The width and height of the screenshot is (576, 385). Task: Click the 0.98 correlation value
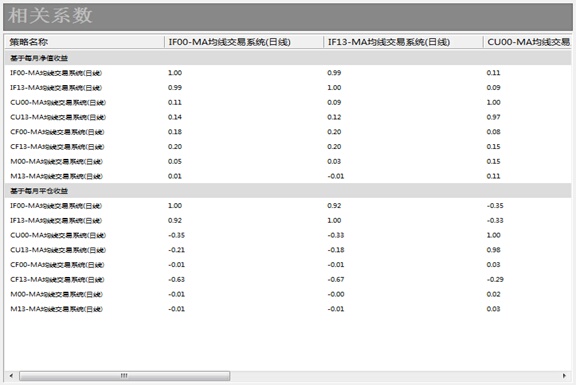(x=494, y=250)
